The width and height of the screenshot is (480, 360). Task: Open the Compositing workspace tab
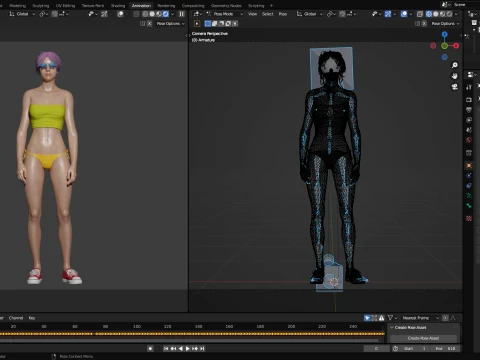193,6
